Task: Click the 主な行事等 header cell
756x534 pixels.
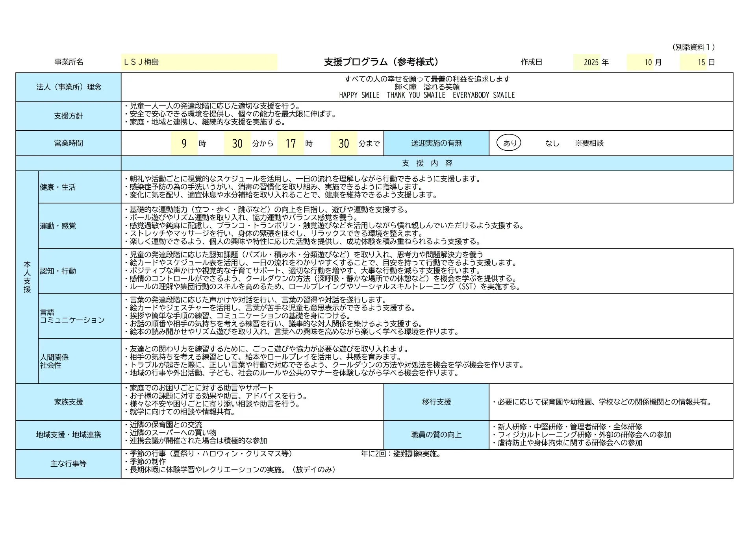Action: [69, 464]
